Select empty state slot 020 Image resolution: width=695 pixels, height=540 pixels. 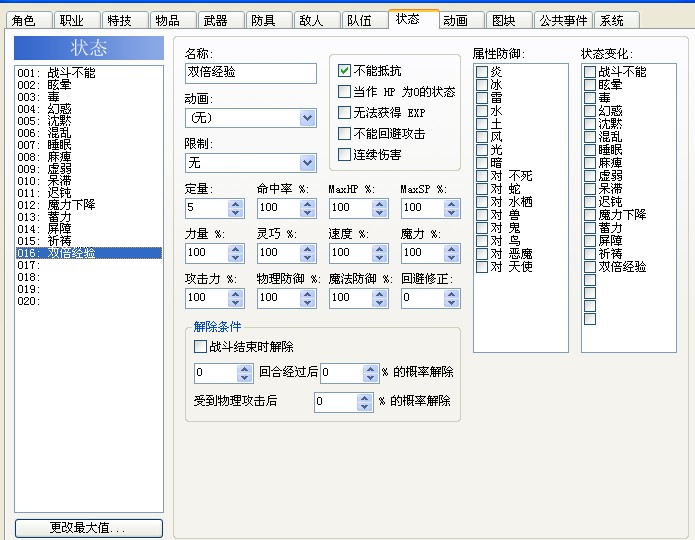click(x=89, y=301)
